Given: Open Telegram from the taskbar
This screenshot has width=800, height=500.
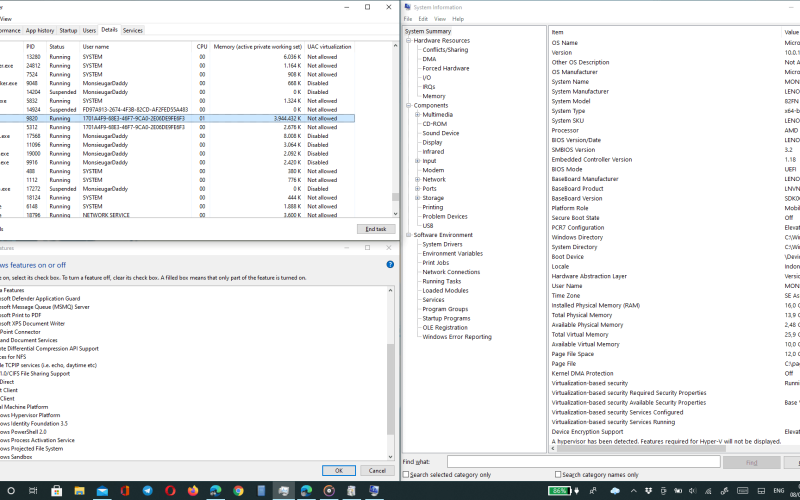Looking at the screenshot, I should click(x=147, y=491).
